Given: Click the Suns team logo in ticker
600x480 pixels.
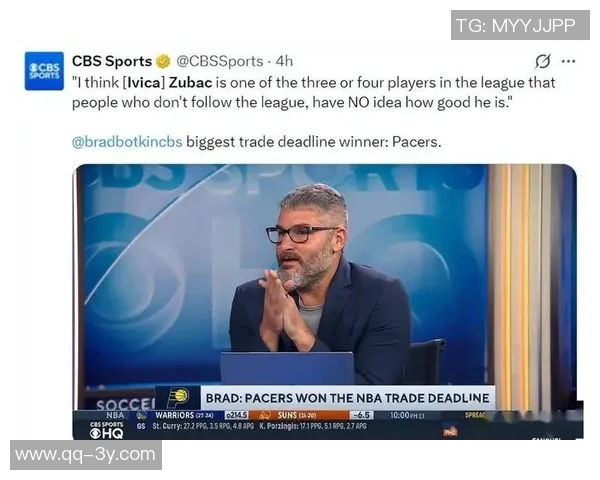Looking at the screenshot, I should tap(265, 415).
